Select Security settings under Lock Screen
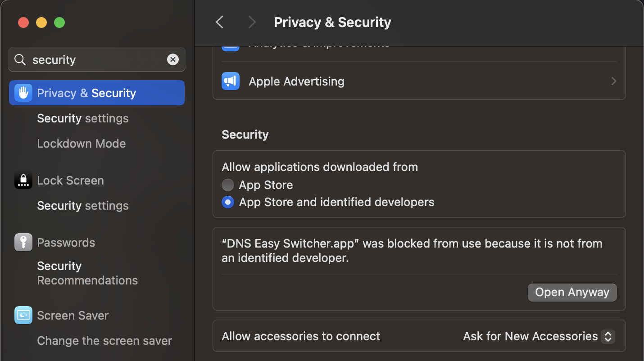This screenshot has height=361, width=644. pyautogui.click(x=83, y=206)
